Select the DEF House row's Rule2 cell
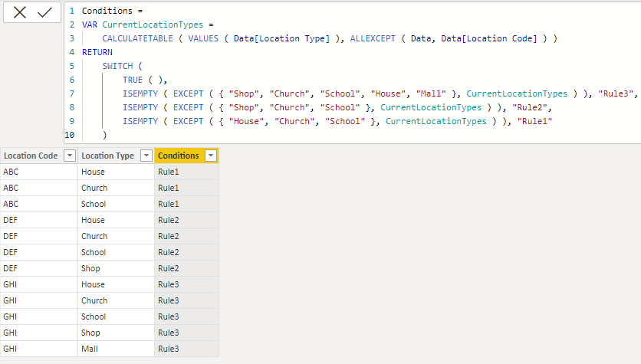641x364 pixels. tap(186, 220)
